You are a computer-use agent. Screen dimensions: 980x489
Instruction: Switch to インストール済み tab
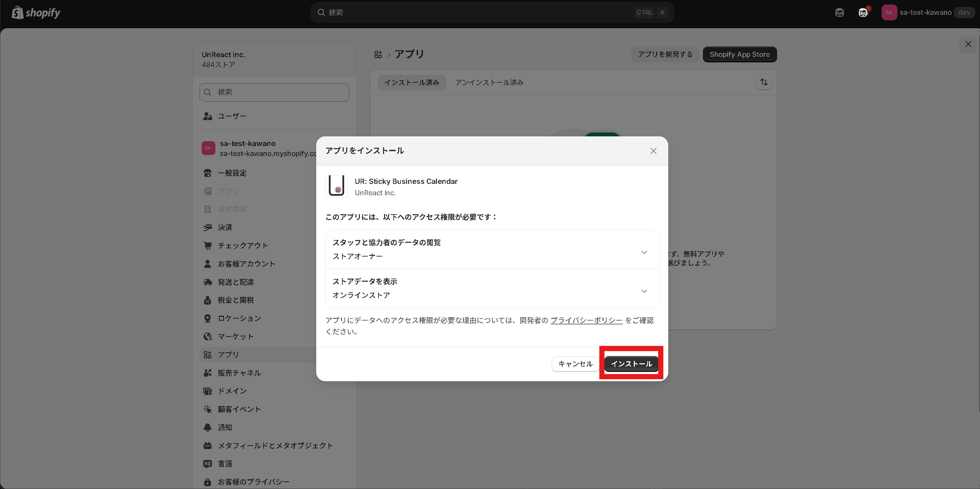point(411,82)
